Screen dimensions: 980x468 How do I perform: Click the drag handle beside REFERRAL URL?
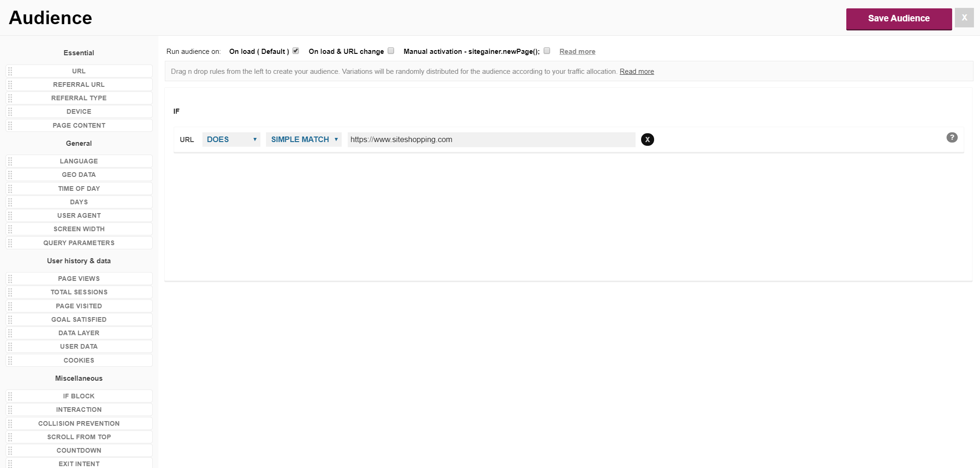click(10, 84)
